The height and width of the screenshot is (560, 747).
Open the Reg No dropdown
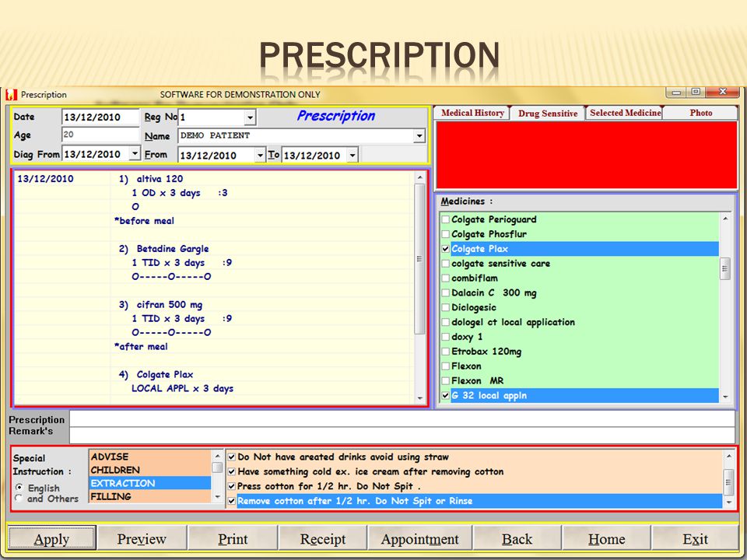(x=250, y=117)
